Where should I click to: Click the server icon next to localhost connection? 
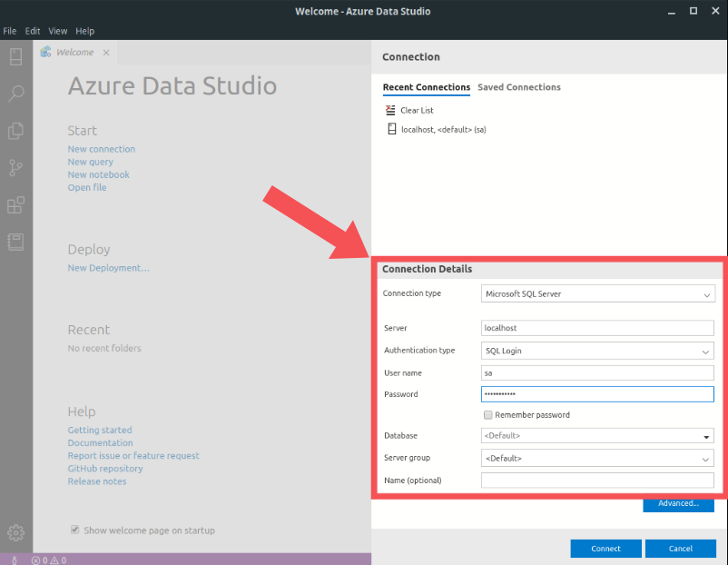(392, 129)
